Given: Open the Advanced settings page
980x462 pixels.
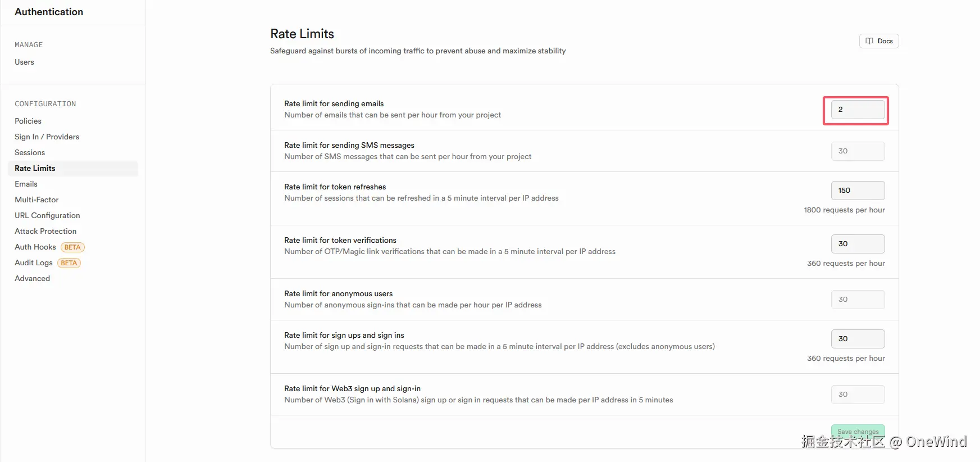Looking at the screenshot, I should (32, 279).
